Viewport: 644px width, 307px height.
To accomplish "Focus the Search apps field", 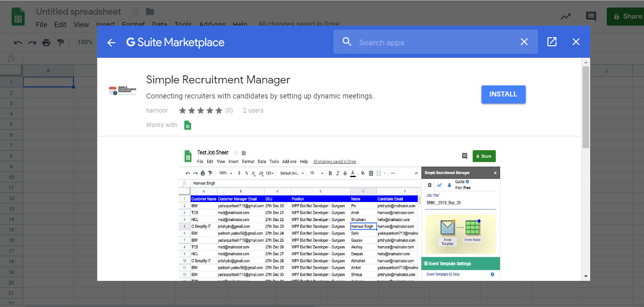I will 435,42.
